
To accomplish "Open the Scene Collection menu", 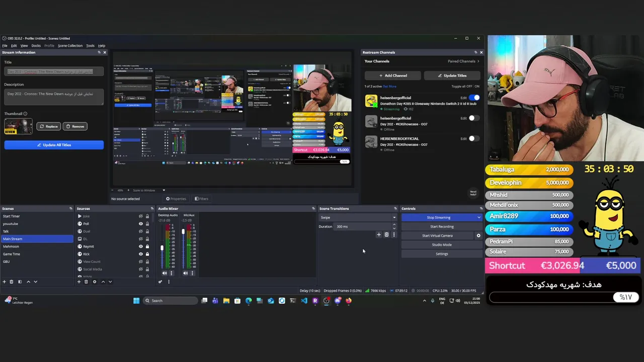I will [70, 46].
